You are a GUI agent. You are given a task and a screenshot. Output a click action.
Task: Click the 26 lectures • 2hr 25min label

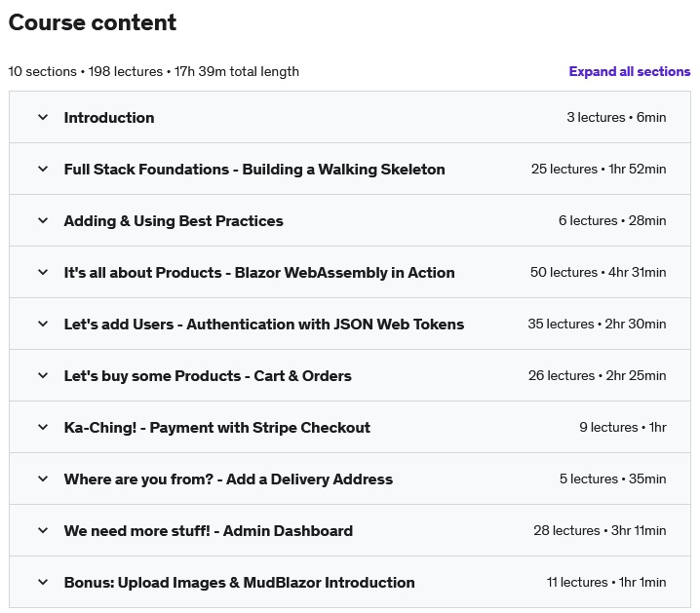tap(598, 375)
